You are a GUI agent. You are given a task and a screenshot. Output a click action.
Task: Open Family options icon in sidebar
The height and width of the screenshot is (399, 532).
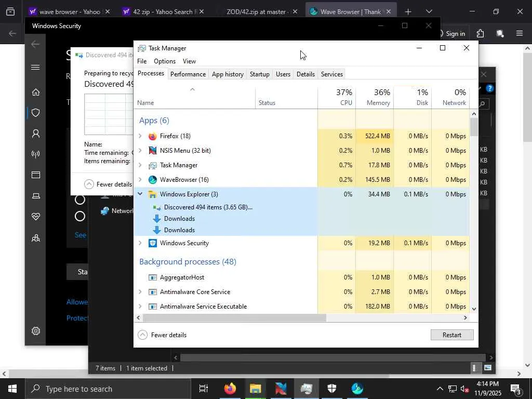click(36, 238)
